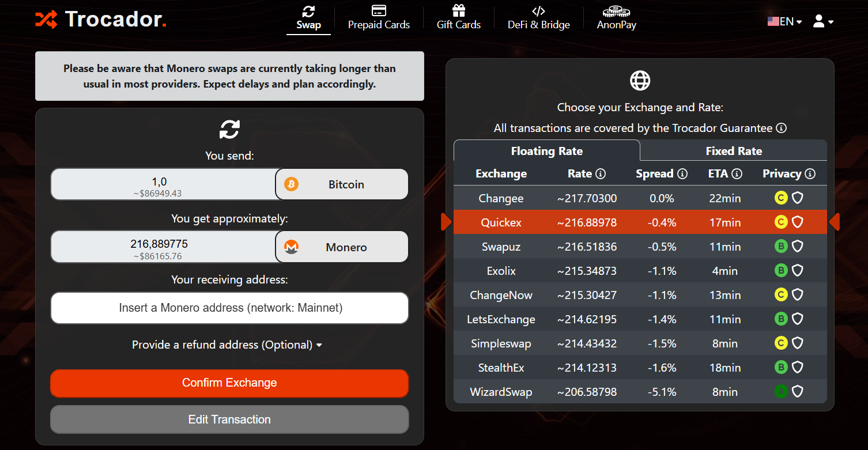
Task: Open the Bitcoin currency selector
Action: [342, 184]
